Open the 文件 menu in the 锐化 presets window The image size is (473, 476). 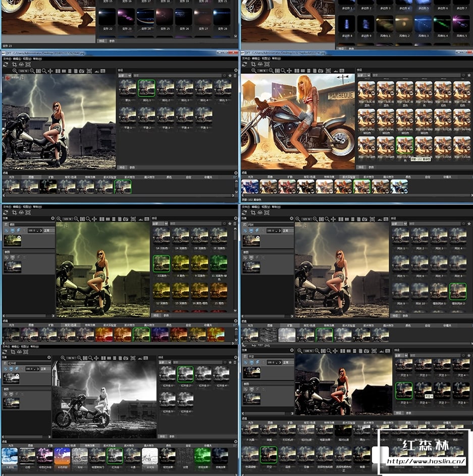tap(7, 59)
